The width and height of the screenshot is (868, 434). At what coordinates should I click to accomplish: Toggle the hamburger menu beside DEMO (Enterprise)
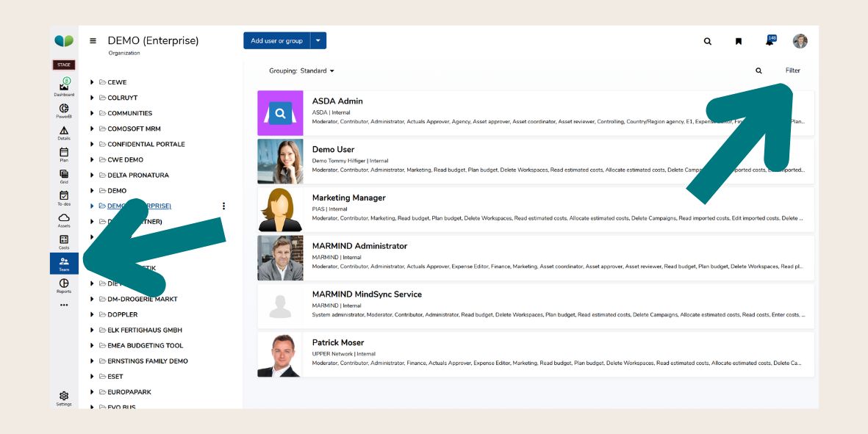click(93, 41)
